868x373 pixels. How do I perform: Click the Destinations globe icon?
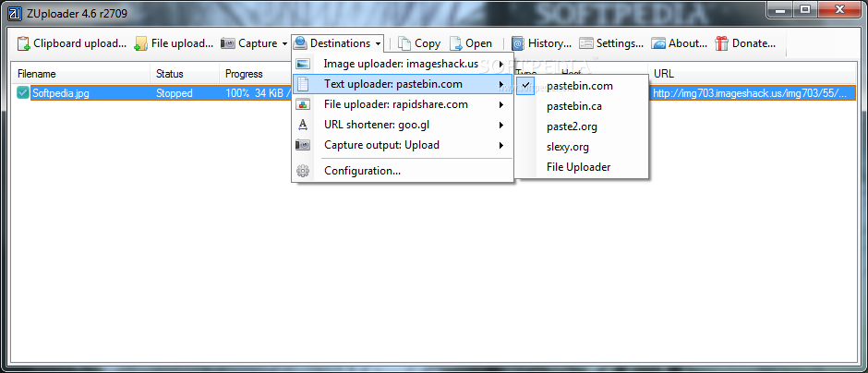(x=300, y=42)
